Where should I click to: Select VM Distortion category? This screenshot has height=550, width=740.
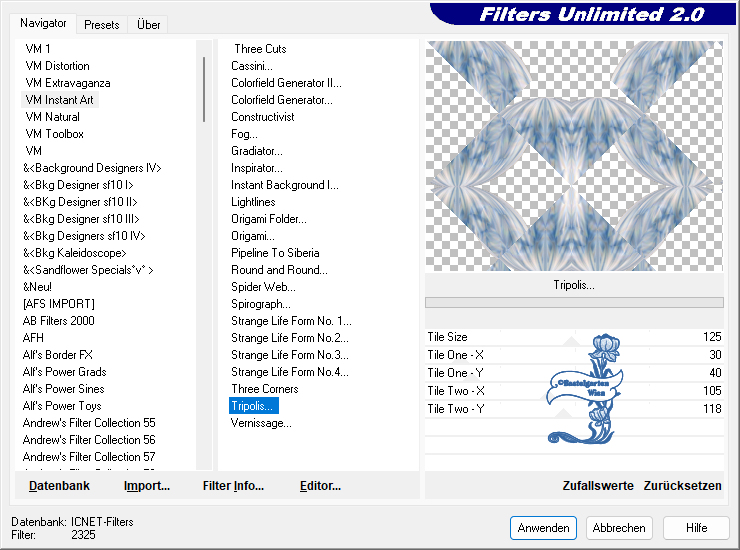pyautogui.click(x=58, y=66)
